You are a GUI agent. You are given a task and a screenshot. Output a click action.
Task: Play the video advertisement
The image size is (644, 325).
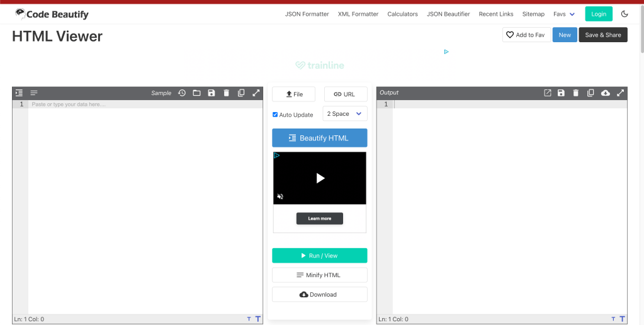[320, 178]
